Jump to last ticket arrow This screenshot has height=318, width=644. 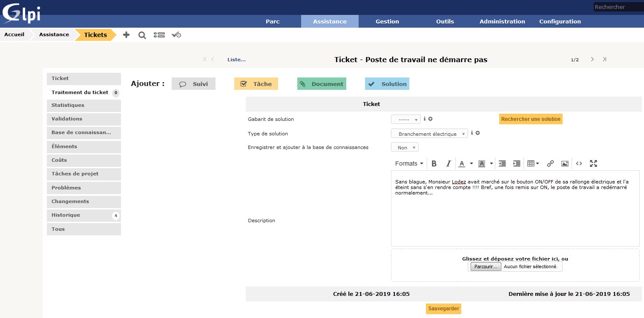pyautogui.click(x=604, y=59)
